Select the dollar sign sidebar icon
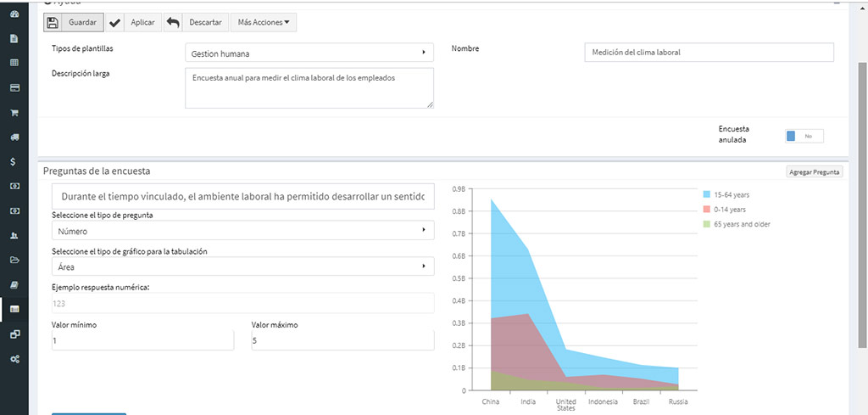 (x=14, y=161)
